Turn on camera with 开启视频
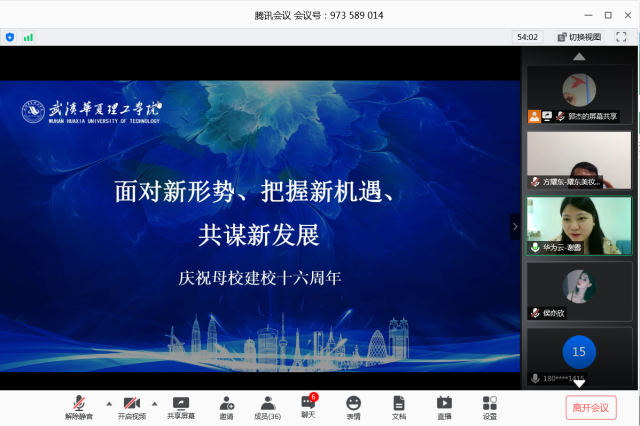The width and height of the screenshot is (640, 426). click(132, 408)
